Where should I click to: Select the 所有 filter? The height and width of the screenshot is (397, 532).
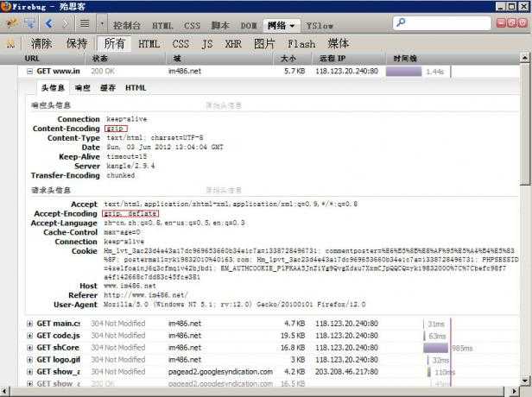point(114,43)
